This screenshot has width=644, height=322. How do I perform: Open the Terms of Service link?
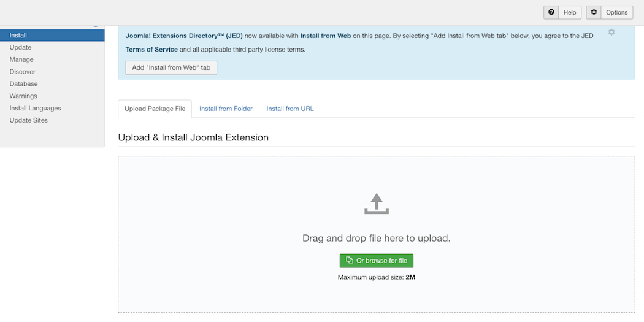(x=151, y=50)
